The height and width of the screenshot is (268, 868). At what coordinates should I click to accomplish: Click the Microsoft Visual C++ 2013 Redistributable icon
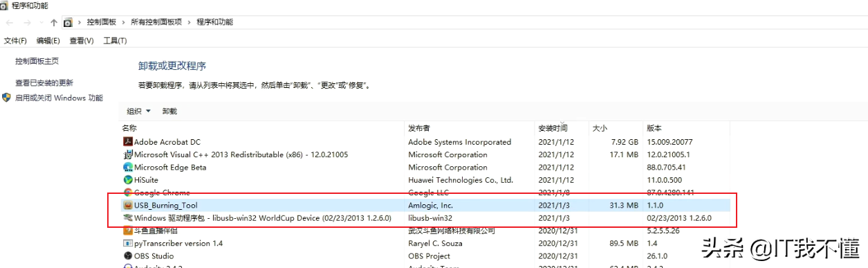(x=127, y=154)
